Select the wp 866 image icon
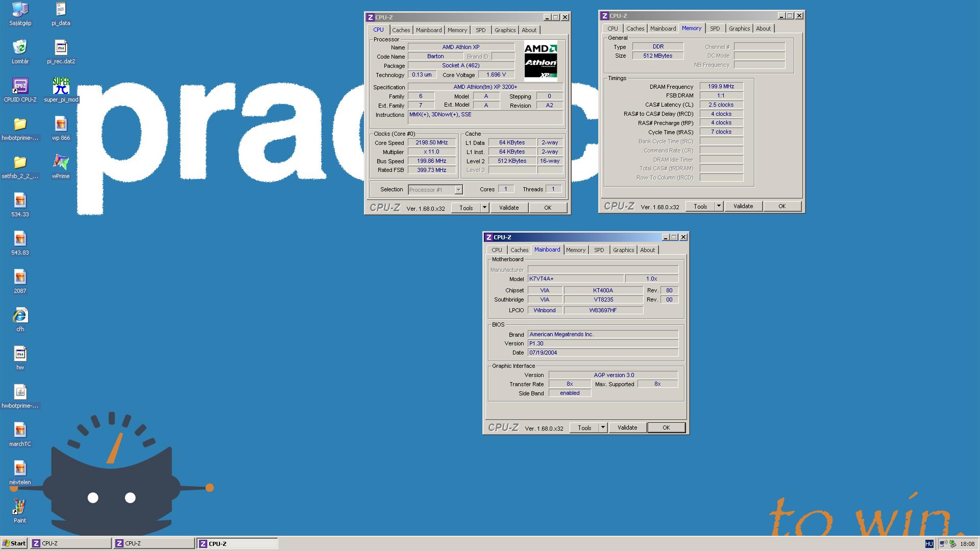980x551 pixels. 61,129
